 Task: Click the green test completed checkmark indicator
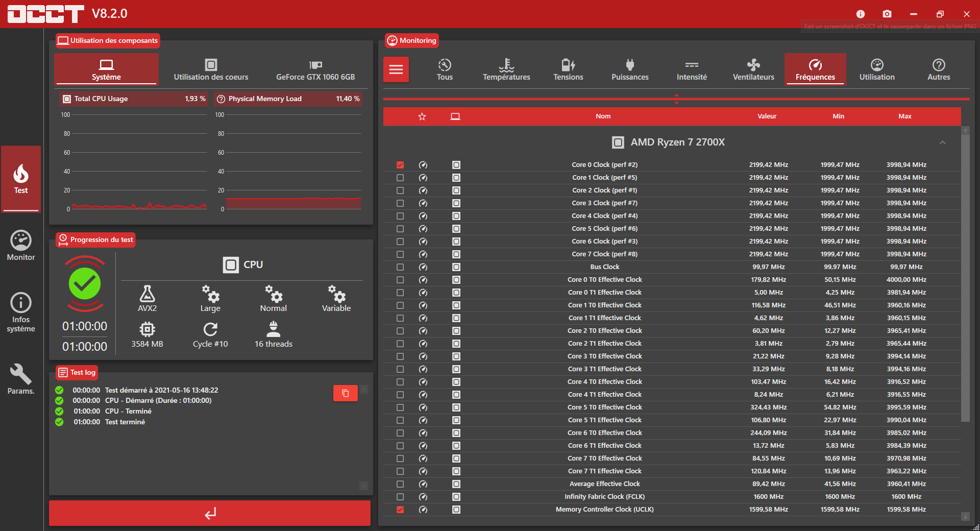(85, 284)
